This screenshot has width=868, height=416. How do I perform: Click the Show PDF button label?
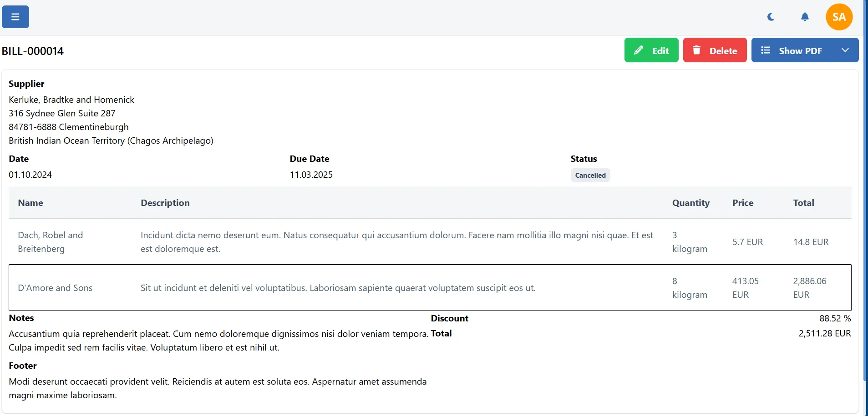800,51
